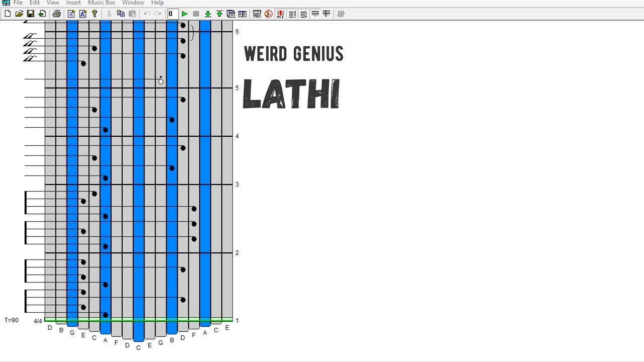Create a new music box document
644x362 pixels.
click(8, 14)
